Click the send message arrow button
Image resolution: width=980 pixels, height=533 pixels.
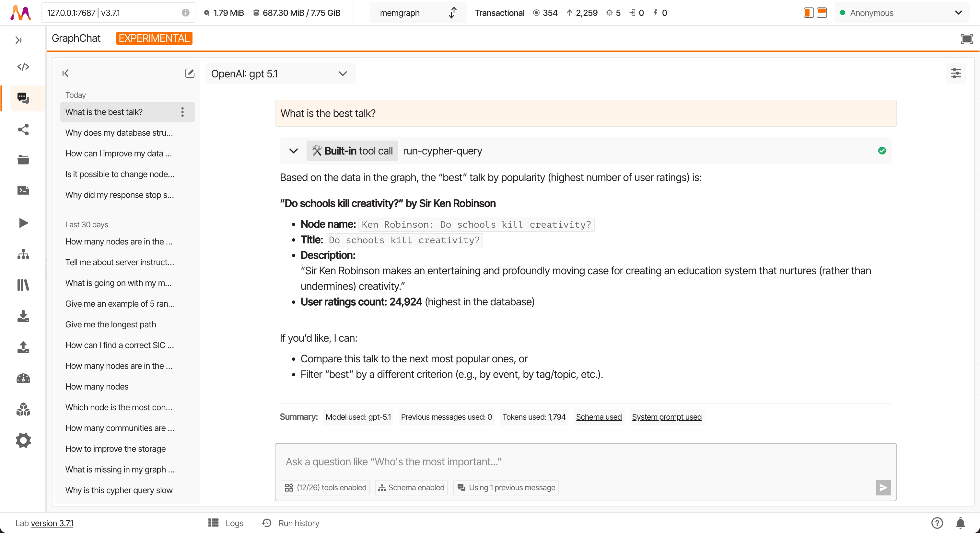click(x=883, y=487)
